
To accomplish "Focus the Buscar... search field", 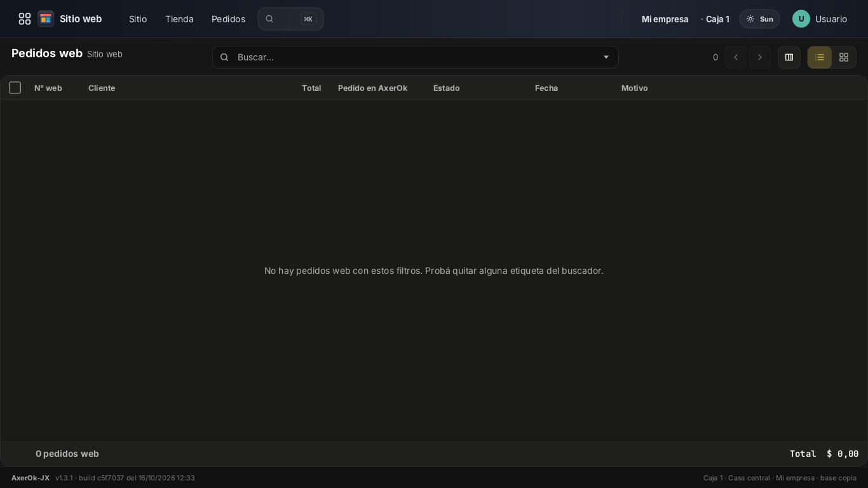I will pyautogui.click(x=415, y=57).
